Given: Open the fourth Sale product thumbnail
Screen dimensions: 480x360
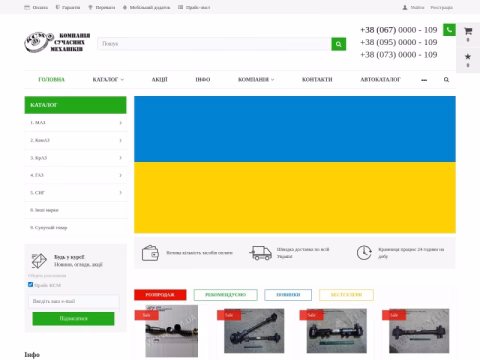Looking at the screenshot, I should click(x=419, y=331).
